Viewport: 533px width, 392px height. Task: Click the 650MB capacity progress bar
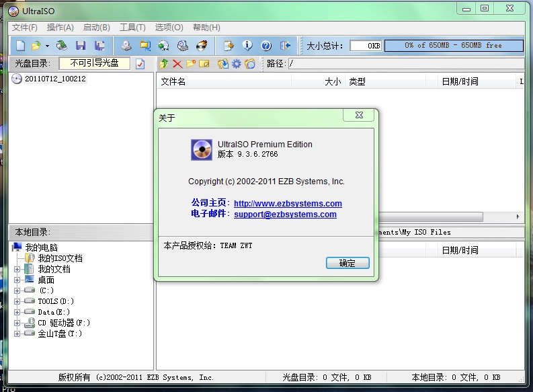(x=453, y=46)
